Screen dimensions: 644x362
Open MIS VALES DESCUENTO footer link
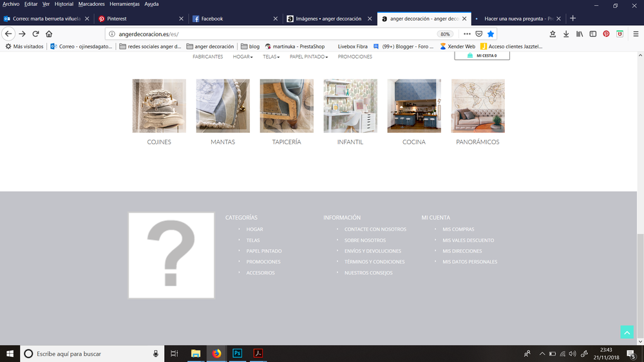click(x=468, y=240)
